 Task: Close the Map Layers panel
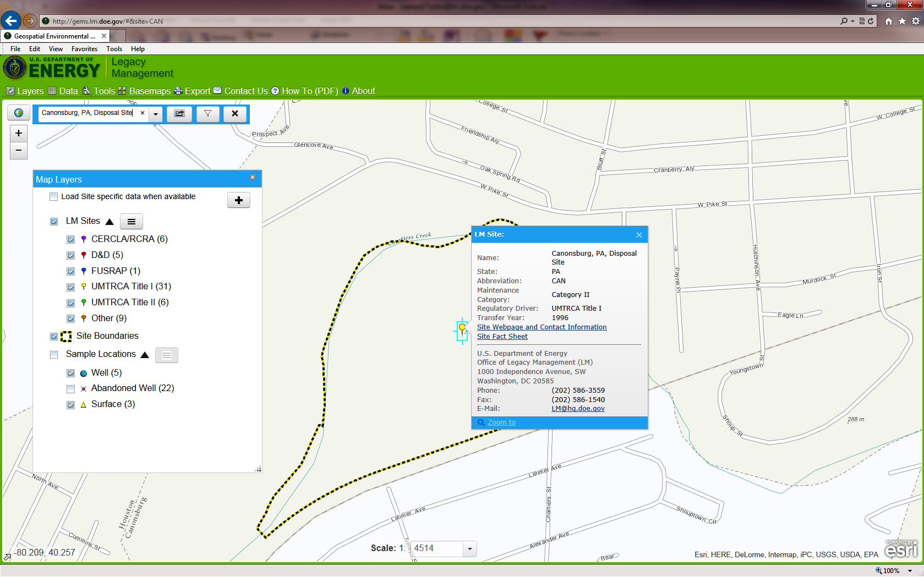point(253,177)
